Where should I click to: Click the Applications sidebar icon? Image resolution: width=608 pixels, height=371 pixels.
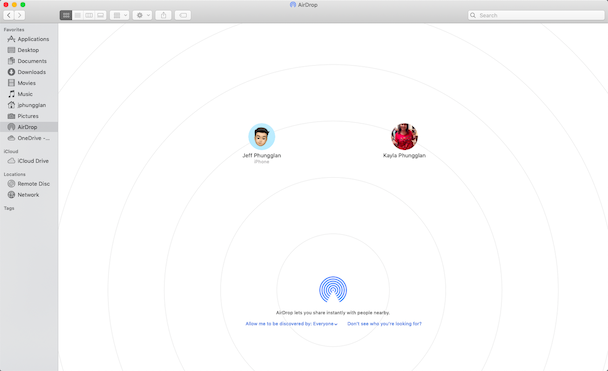pyautogui.click(x=11, y=39)
